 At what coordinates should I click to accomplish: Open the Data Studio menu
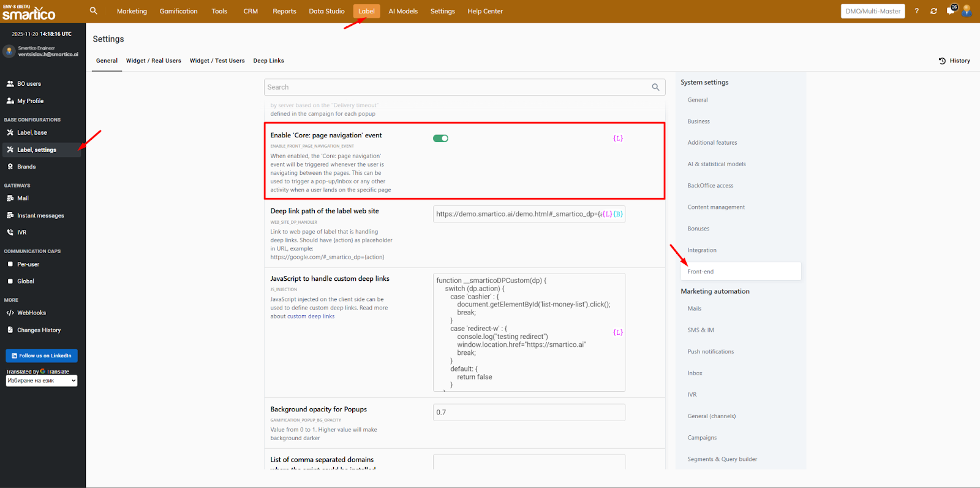click(326, 11)
